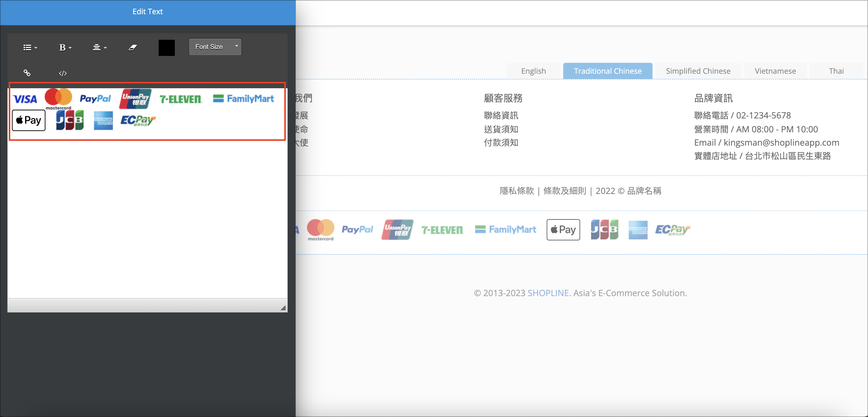
Task: Switch to the Simplified Chinese tab
Action: (698, 71)
